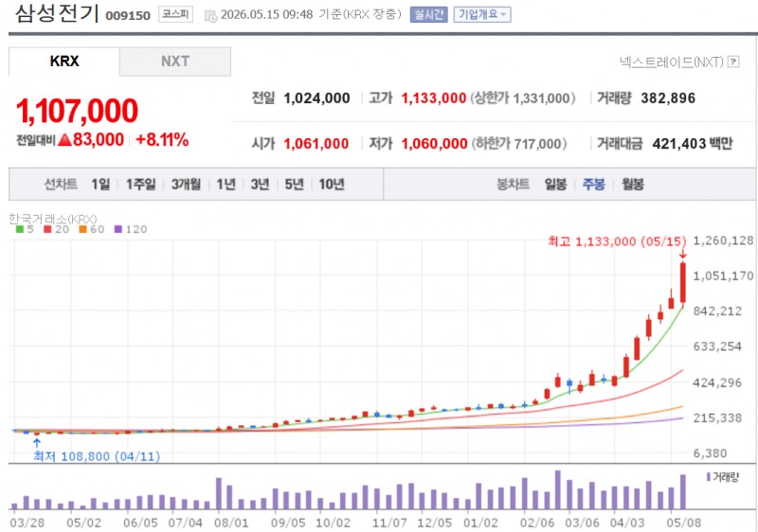758x532 pixels.
Task: Switch to 주봉 weekly candle chart
Action: point(594,184)
